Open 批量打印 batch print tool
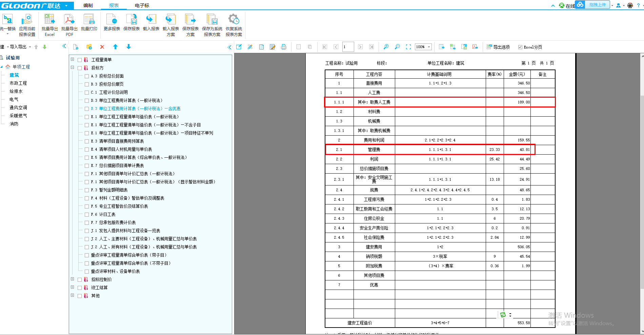644x335 pixels. pyautogui.click(x=89, y=23)
